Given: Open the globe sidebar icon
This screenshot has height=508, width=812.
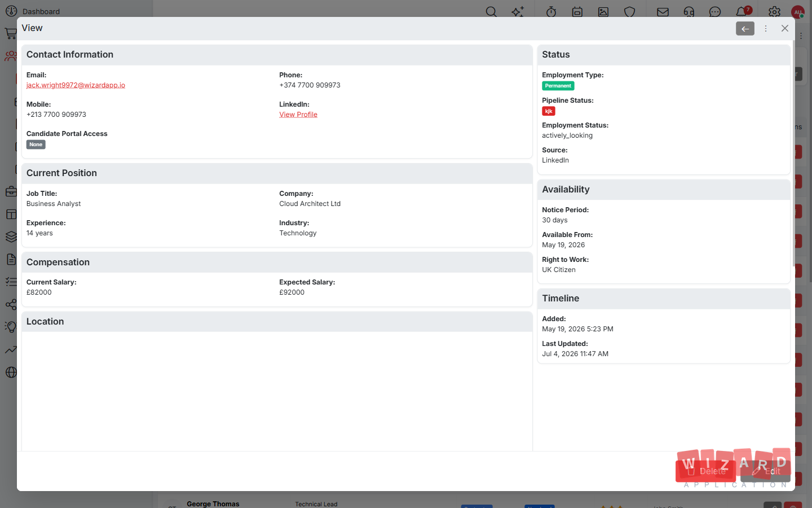Looking at the screenshot, I should [x=11, y=372].
